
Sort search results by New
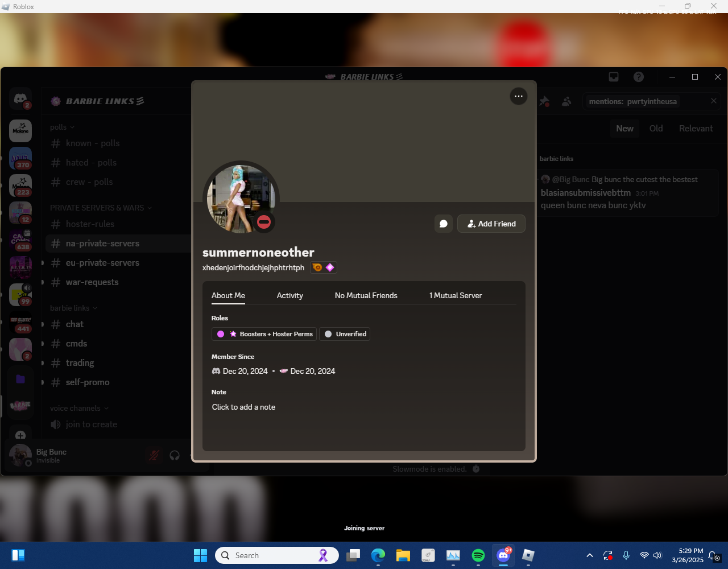[x=624, y=129]
